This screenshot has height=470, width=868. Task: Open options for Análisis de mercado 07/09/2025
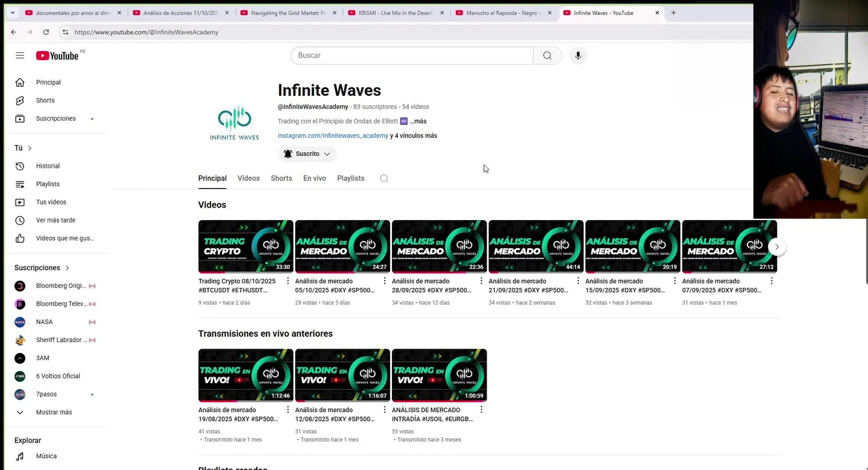click(771, 281)
